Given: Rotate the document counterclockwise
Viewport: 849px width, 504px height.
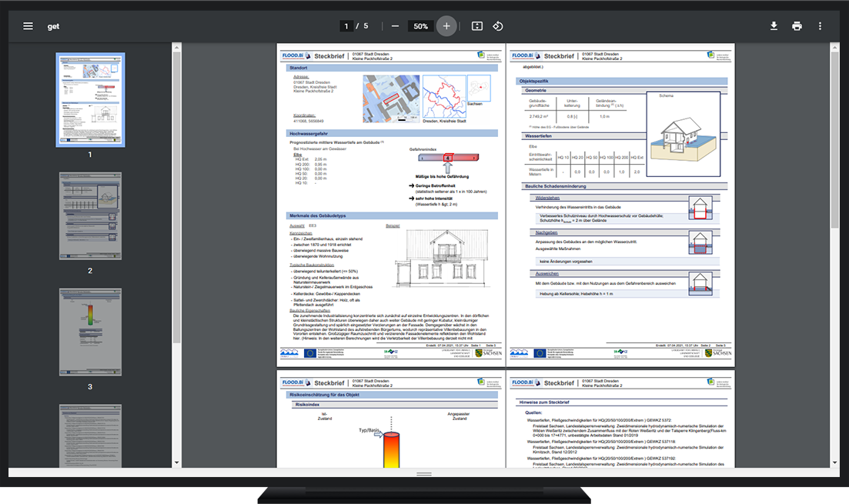Looking at the screenshot, I should [498, 26].
